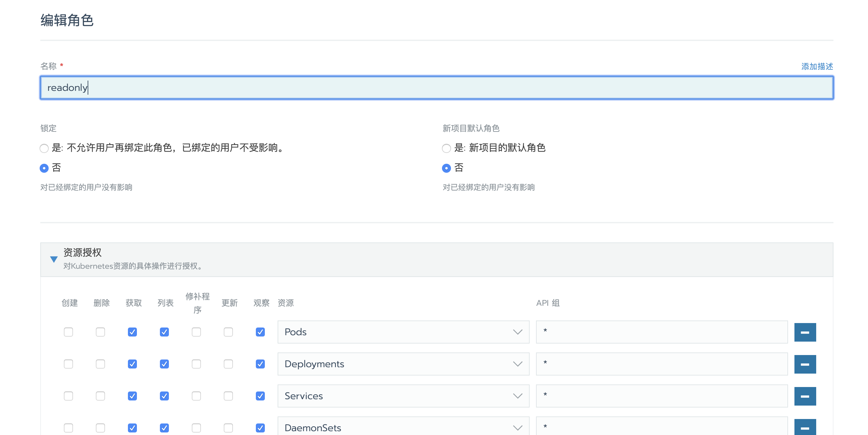Image resolution: width=868 pixels, height=435 pixels.
Task: Enable 删除 checkbox for Deployments
Action: [100, 364]
